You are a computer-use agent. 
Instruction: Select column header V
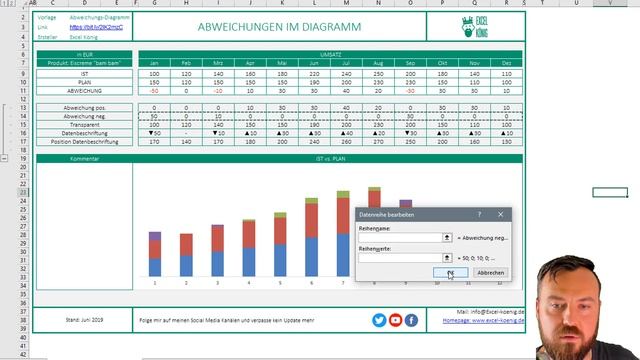[610, 3]
